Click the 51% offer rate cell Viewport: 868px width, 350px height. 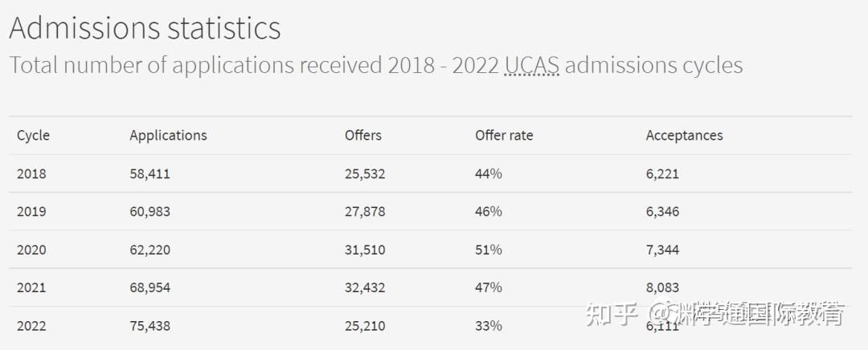pyautogui.click(x=488, y=250)
